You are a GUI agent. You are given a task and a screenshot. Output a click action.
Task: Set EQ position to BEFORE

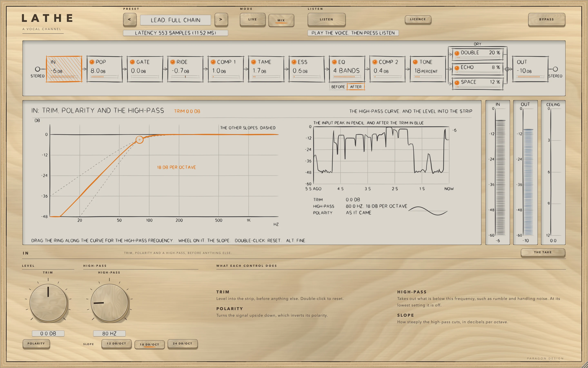click(x=338, y=87)
